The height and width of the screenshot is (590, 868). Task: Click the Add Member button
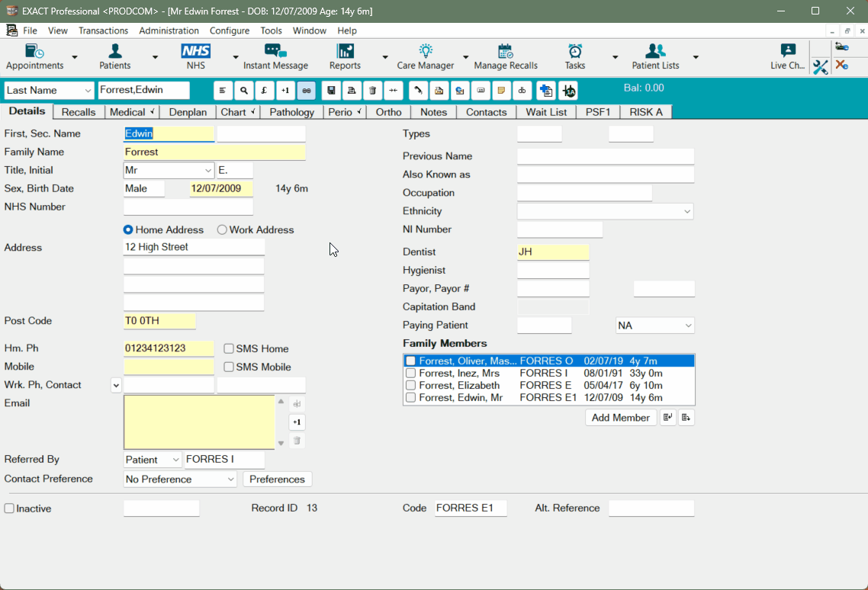(620, 417)
